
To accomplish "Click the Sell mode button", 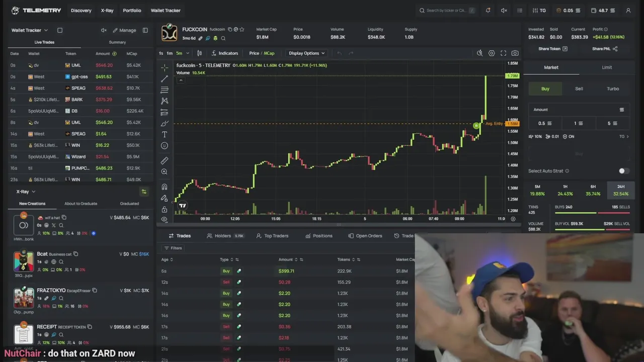I will coord(579,88).
